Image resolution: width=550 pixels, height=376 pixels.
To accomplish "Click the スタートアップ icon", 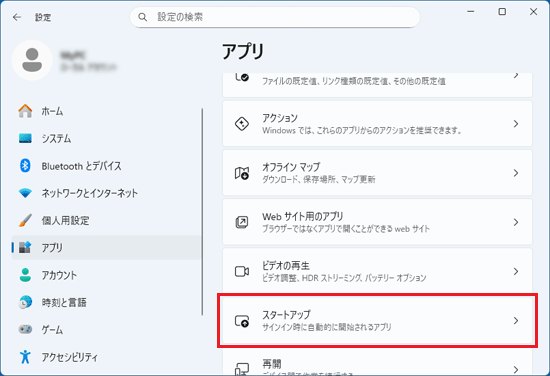I will 242,321.
